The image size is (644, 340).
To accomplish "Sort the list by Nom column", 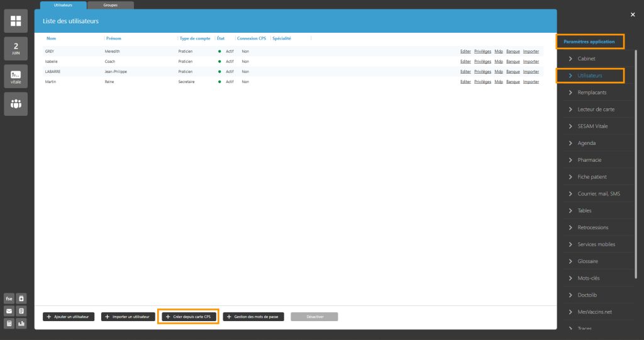I will [51, 38].
